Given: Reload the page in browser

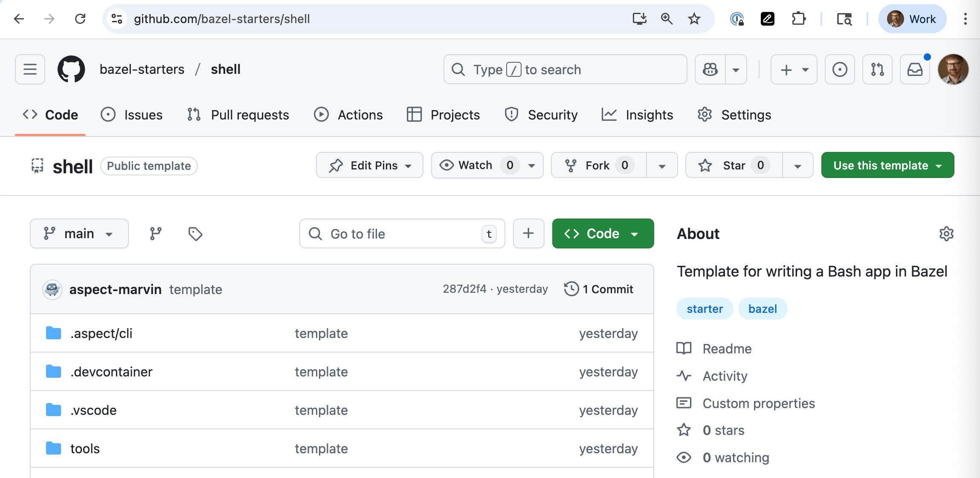Looking at the screenshot, I should click(x=80, y=19).
